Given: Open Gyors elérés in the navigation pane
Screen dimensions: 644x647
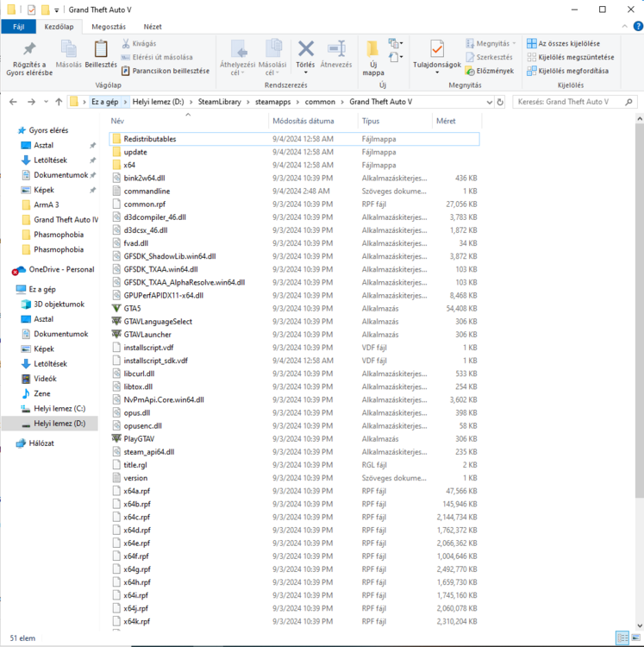Looking at the screenshot, I should (x=48, y=130).
